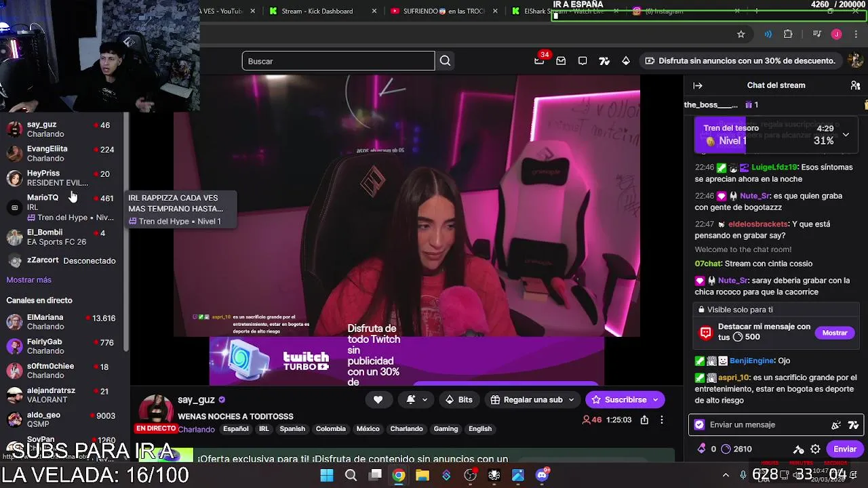Show hidden system tray icons chevron
This screenshot has height=488, width=868.
(726, 475)
